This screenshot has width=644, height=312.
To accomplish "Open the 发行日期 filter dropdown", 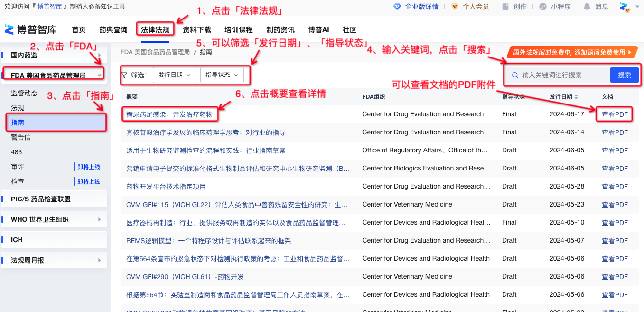I will [175, 75].
